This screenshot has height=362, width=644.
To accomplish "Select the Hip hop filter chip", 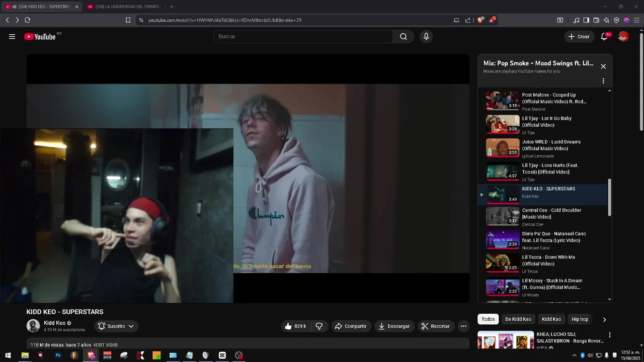I will 580,319.
